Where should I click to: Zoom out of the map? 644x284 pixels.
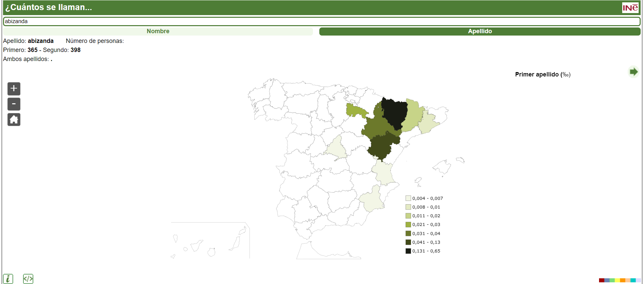point(14,104)
